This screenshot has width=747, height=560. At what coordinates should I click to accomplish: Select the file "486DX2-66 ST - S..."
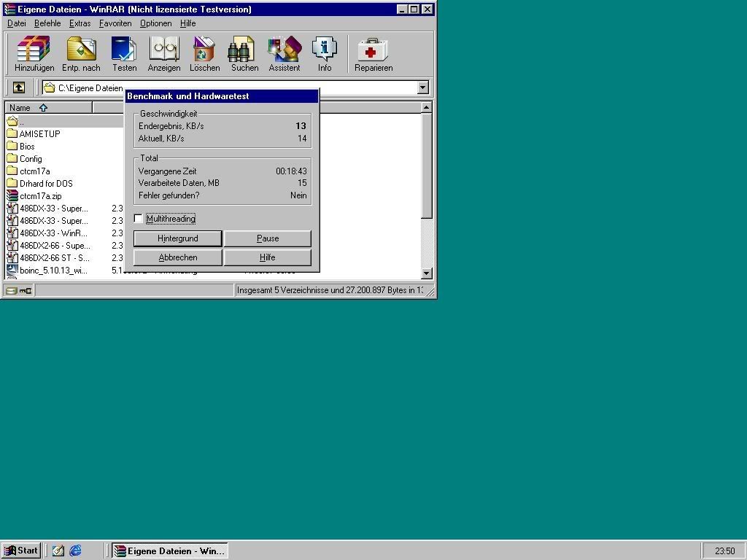click(49, 257)
